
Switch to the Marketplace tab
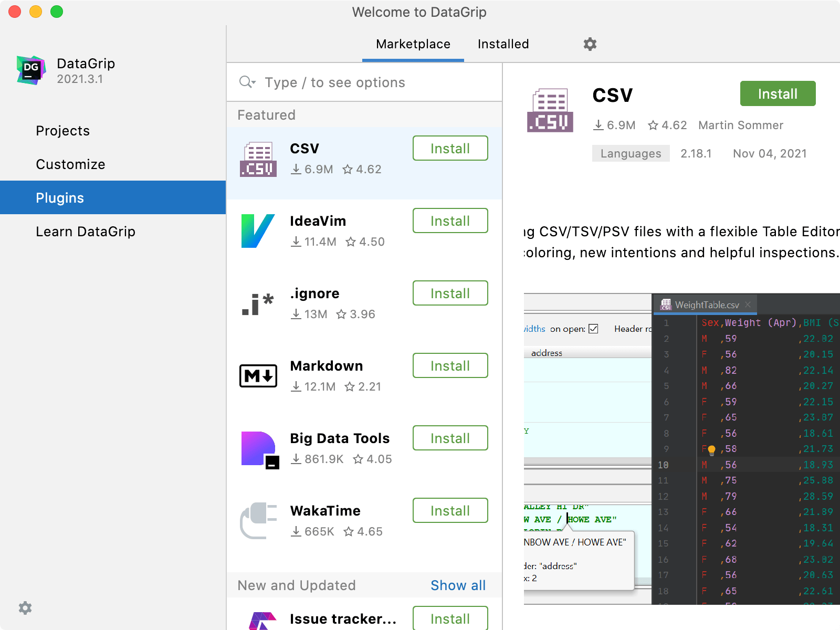click(x=413, y=44)
